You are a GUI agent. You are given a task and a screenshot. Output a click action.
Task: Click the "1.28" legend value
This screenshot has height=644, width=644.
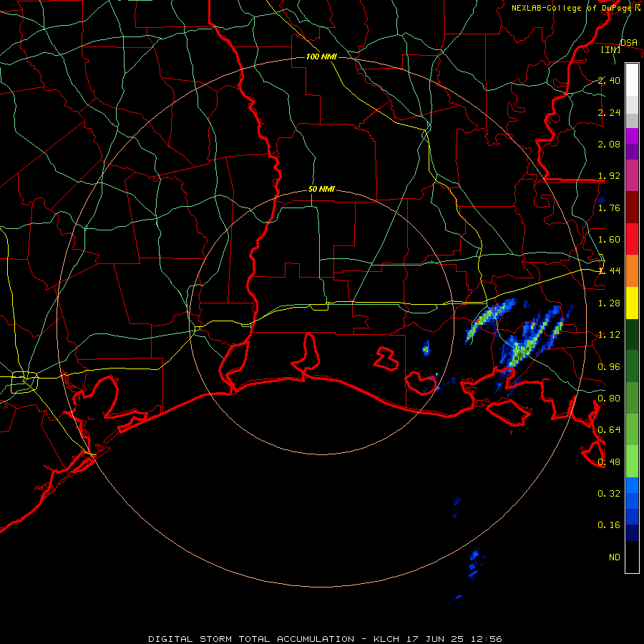(609, 303)
